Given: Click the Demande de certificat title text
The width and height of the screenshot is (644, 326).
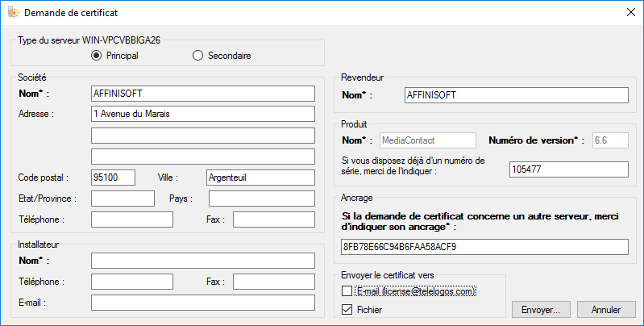Looking at the screenshot, I should pyautogui.click(x=71, y=13).
